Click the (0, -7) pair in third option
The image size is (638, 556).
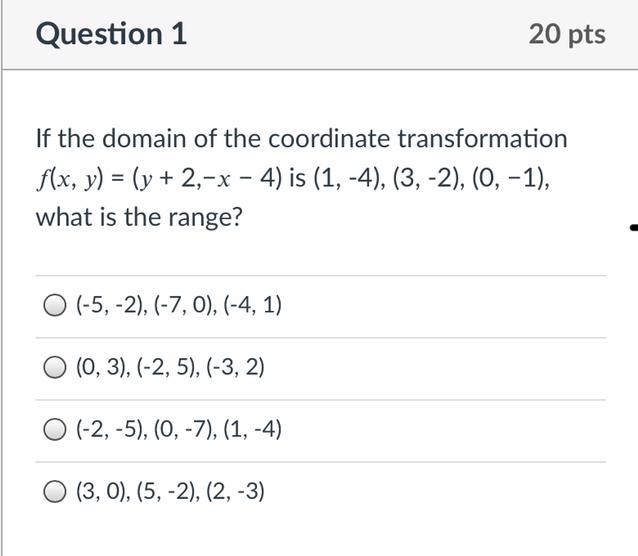coord(186,429)
